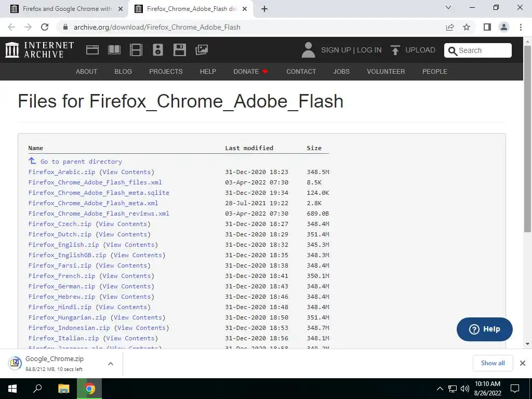
Task: Click the blue Help button
Action: tap(485, 329)
